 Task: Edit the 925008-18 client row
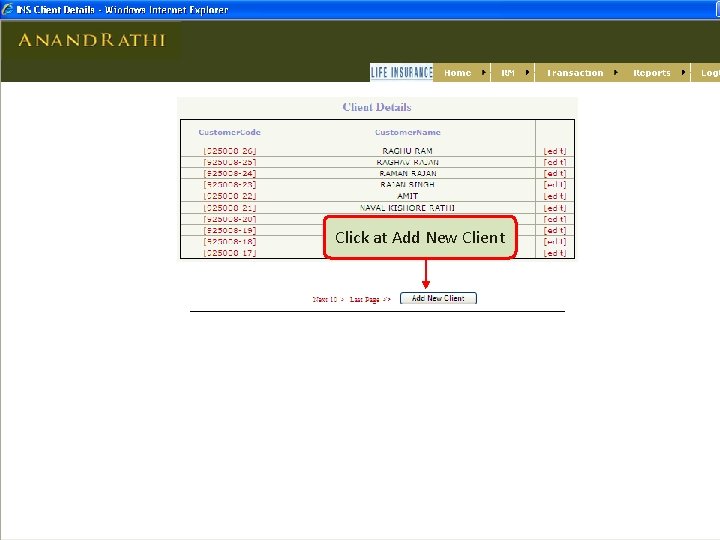(555, 242)
